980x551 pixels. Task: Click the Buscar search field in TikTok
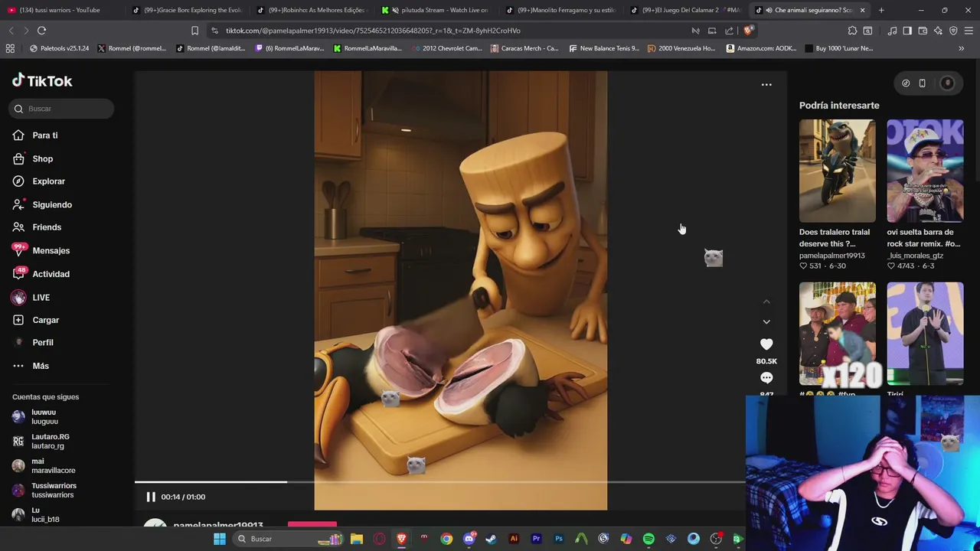61,109
